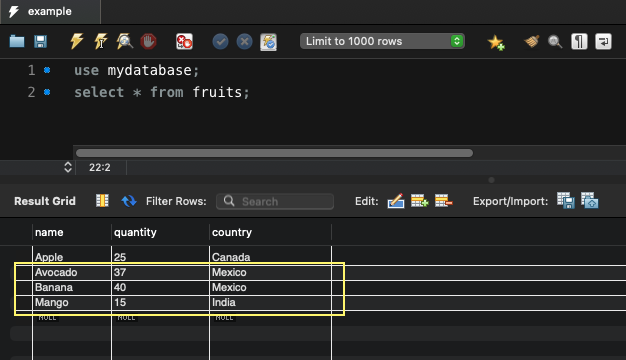
Task: Click NULL cell under quantity column
Action: coord(127,318)
